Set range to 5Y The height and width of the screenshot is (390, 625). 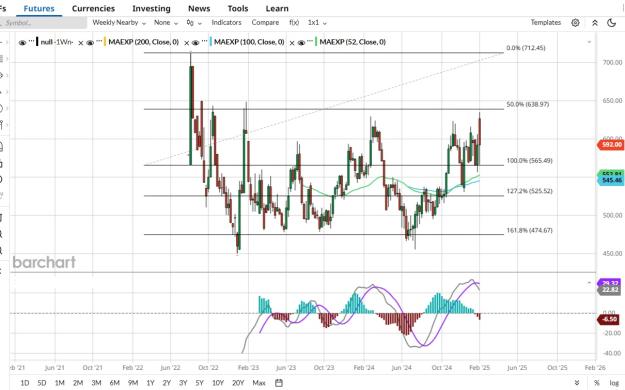[200, 383]
